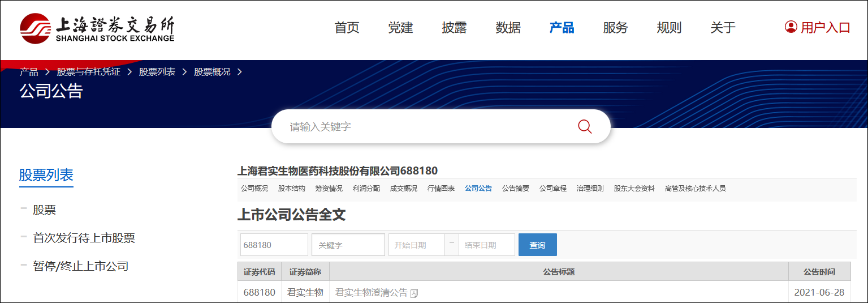Select 暂停/终止上市公司 in the sidebar

(81, 266)
